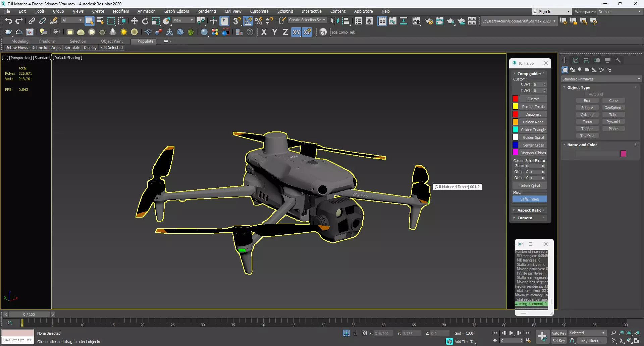Screen dimensions: 644x346
Task: Restrict transform to XY plane
Action: (296, 32)
